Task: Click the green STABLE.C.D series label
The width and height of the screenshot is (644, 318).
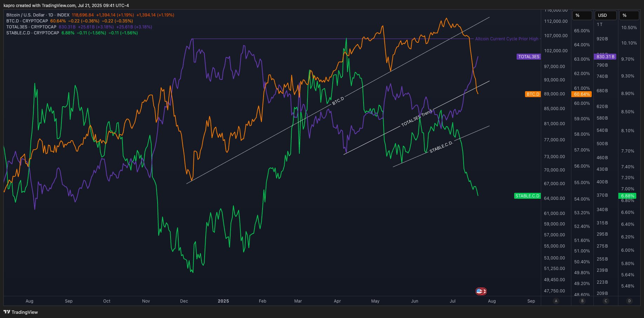Action: click(x=527, y=196)
